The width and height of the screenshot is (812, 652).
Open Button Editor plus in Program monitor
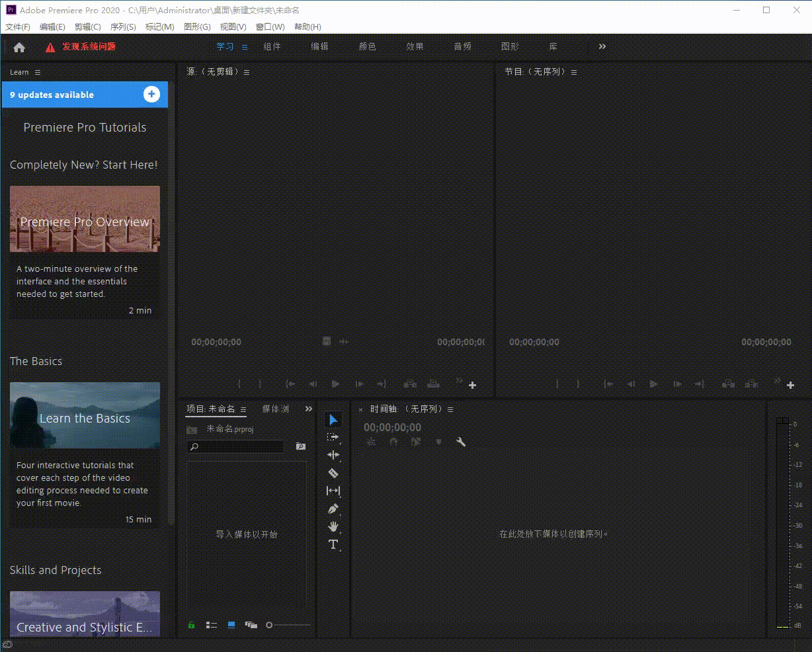790,385
